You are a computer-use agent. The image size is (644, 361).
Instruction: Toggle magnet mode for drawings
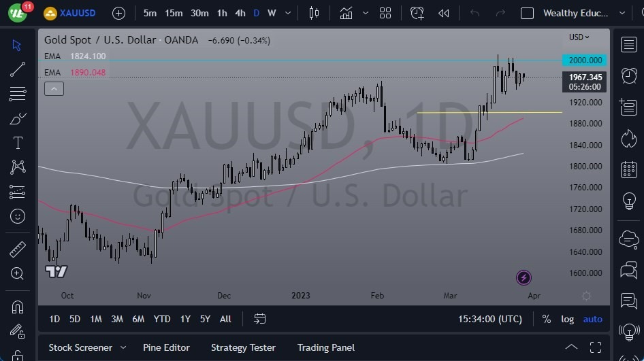[17, 307]
